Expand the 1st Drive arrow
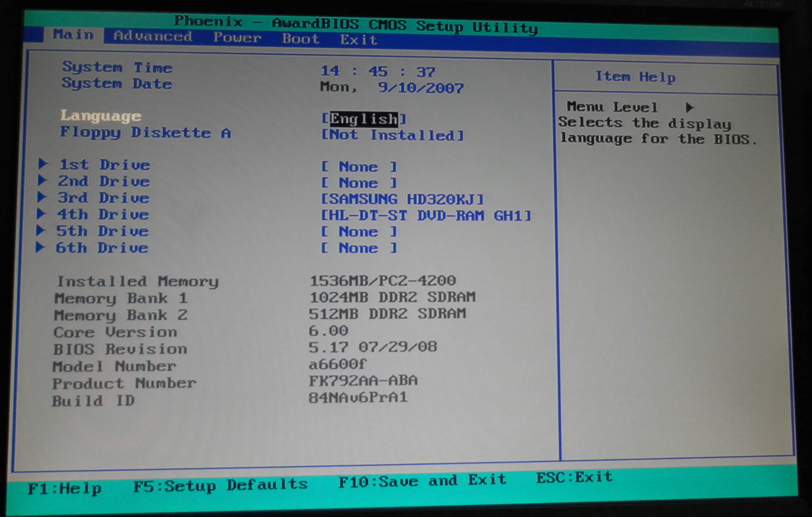 tap(43, 164)
